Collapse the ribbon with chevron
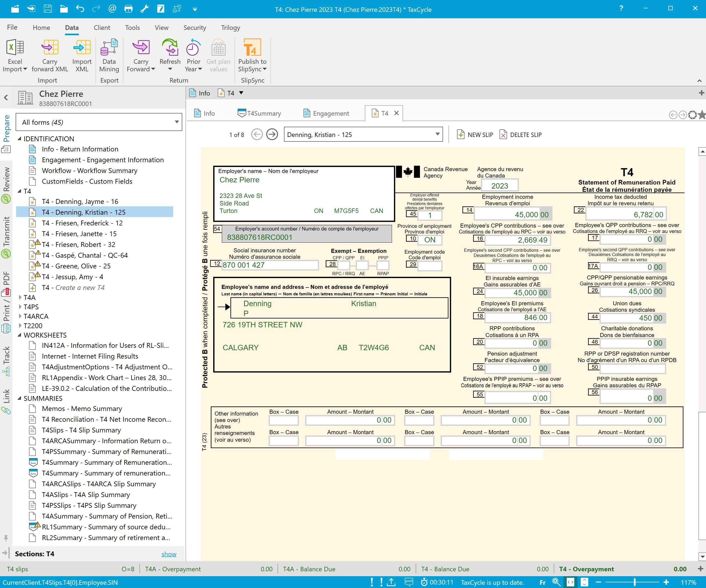This screenshot has height=588, width=706. coord(700,81)
